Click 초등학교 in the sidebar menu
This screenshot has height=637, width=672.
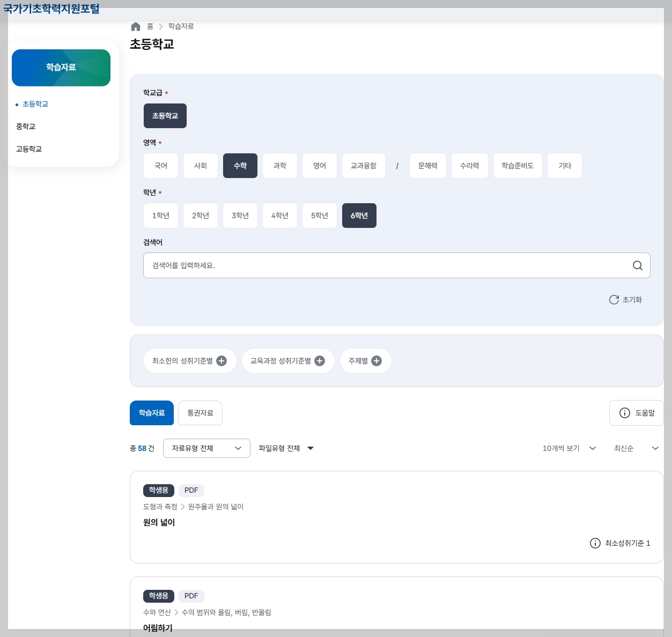35,104
